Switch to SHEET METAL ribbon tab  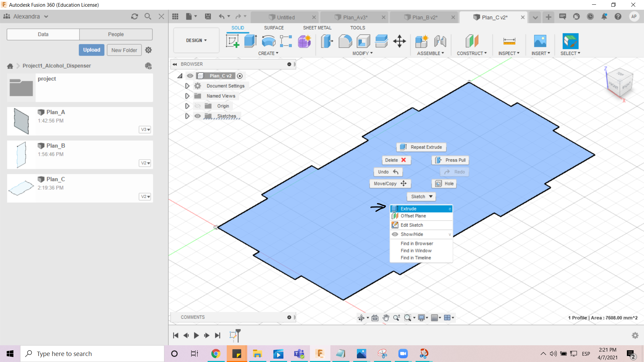[x=317, y=28]
